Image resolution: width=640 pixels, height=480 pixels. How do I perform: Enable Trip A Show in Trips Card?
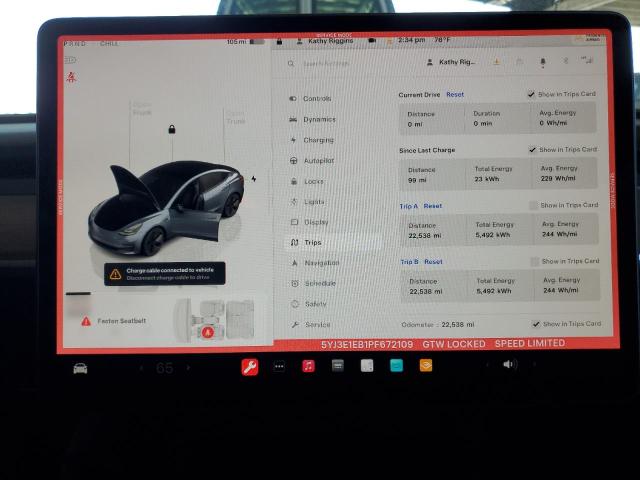533,205
